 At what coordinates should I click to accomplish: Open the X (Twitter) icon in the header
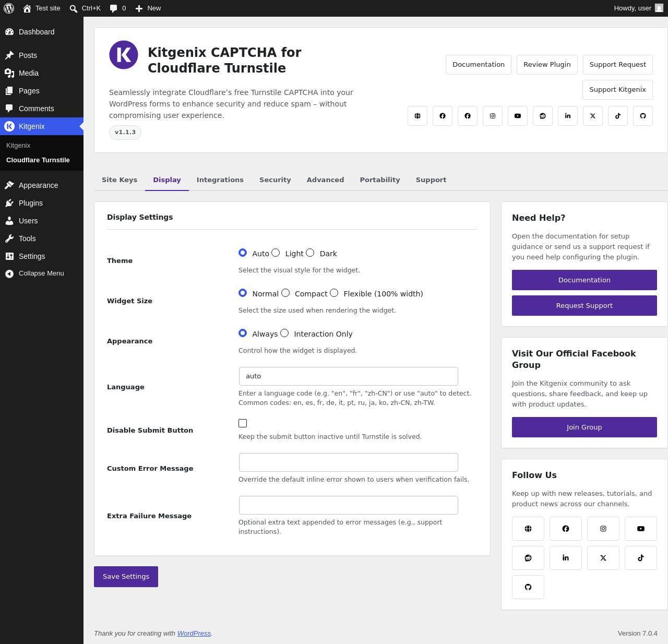click(x=593, y=116)
